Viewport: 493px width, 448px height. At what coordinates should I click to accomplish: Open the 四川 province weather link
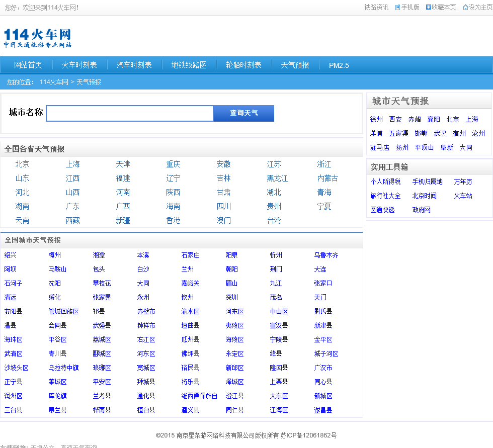pyautogui.click(x=223, y=207)
